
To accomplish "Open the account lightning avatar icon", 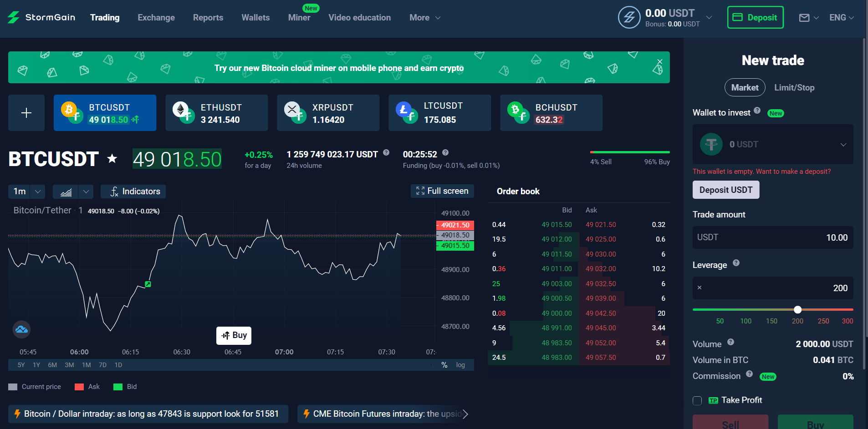I will (x=629, y=17).
